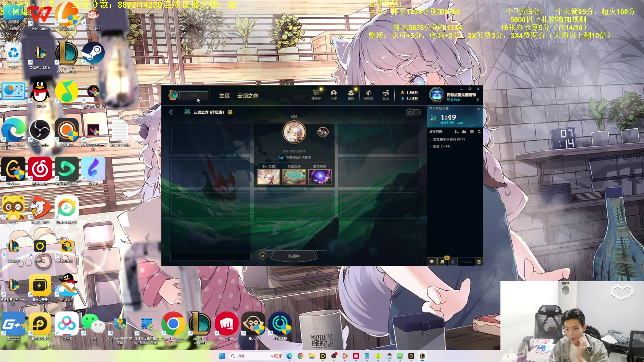Image resolution: width=644 pixels, height=362 pixels.
Task: Open the 藏品 collection icon
Action: pos(351,95)
